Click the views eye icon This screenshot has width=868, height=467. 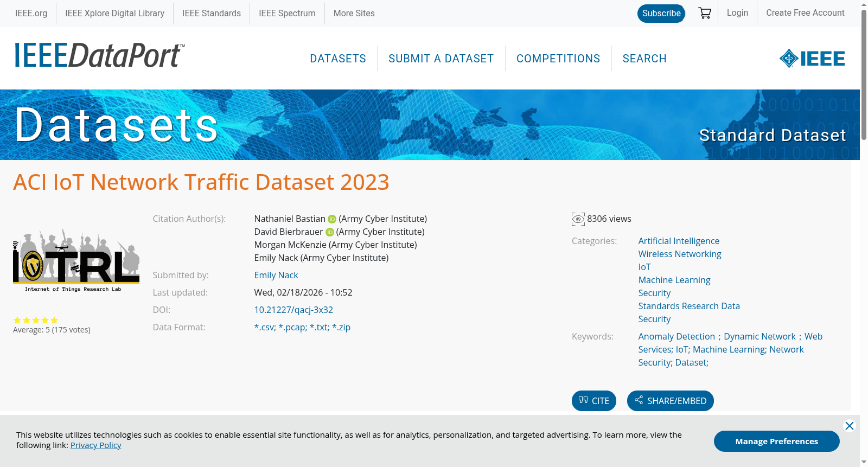click(x=578, y=219)
